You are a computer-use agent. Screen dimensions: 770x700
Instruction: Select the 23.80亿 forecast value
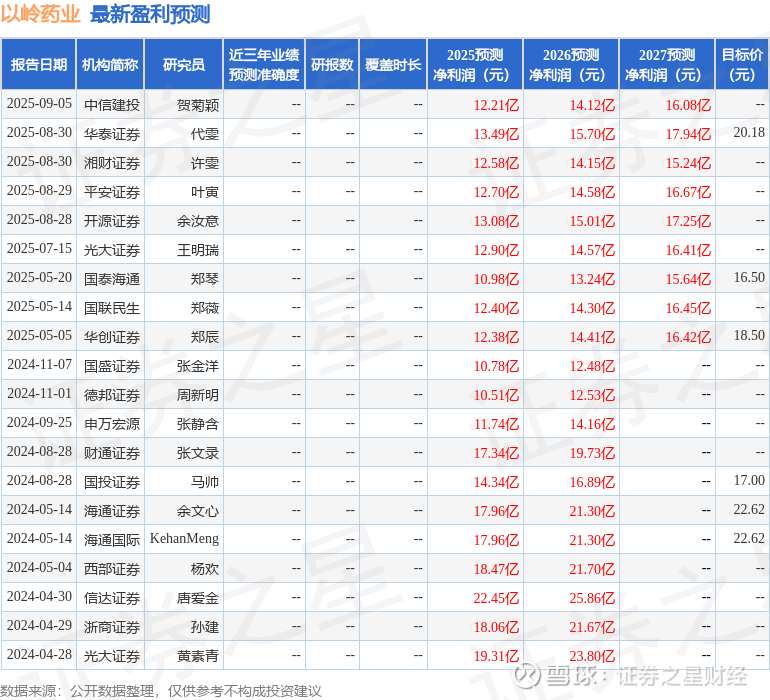[592, 655]
